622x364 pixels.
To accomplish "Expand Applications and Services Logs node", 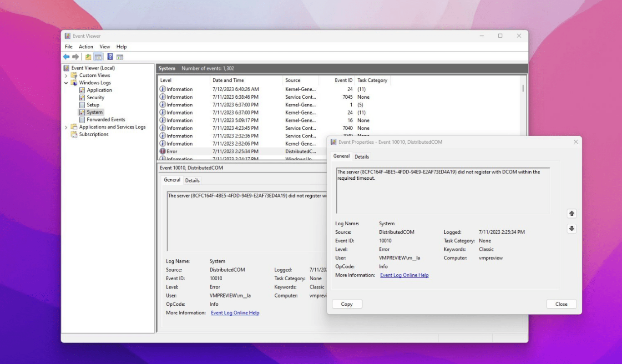I will click(x=66, y=127).
